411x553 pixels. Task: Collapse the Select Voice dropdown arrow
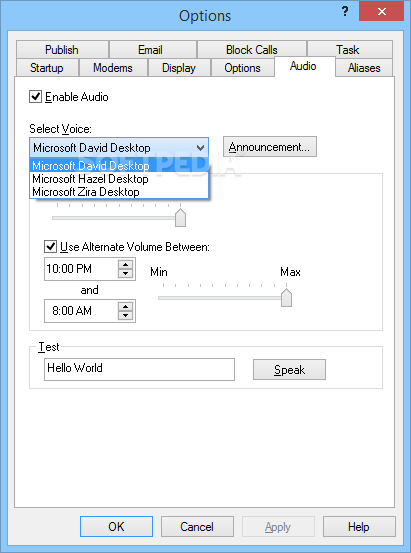201,148
